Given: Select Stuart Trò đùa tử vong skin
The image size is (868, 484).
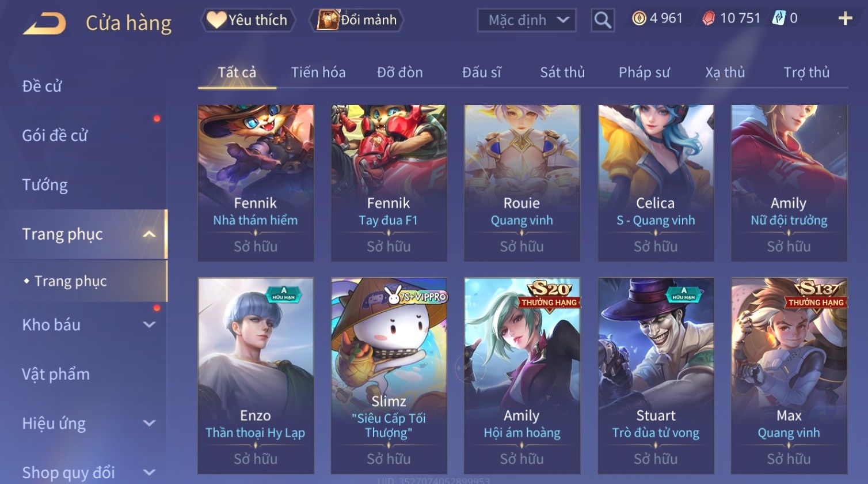Looking at the screenshot, I should point(656,376).
